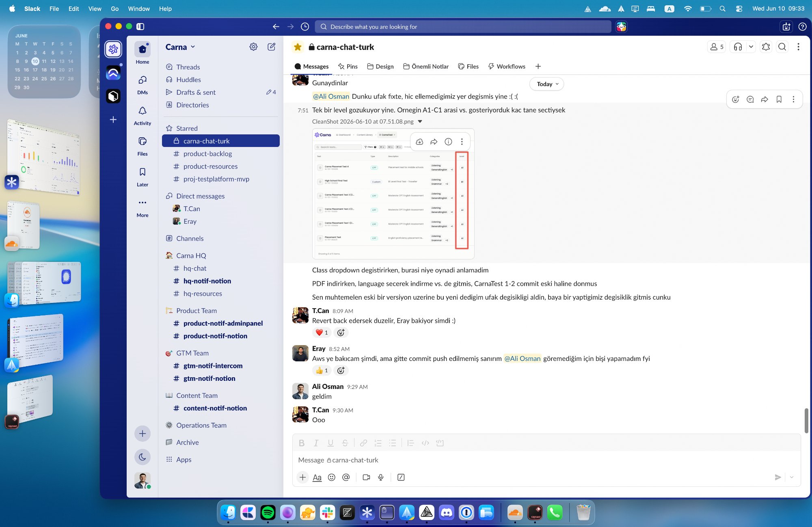
Task: Insert a link in the composer
Action: coord(363,443)
